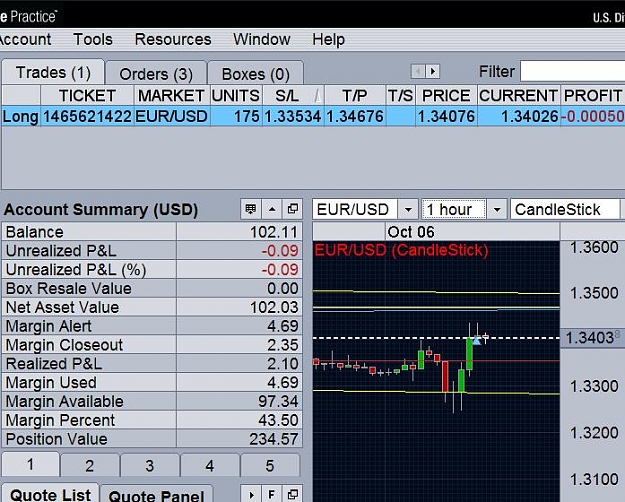
Task: Click the blue trade marker arrow on the chart
Action: [476, 341]
